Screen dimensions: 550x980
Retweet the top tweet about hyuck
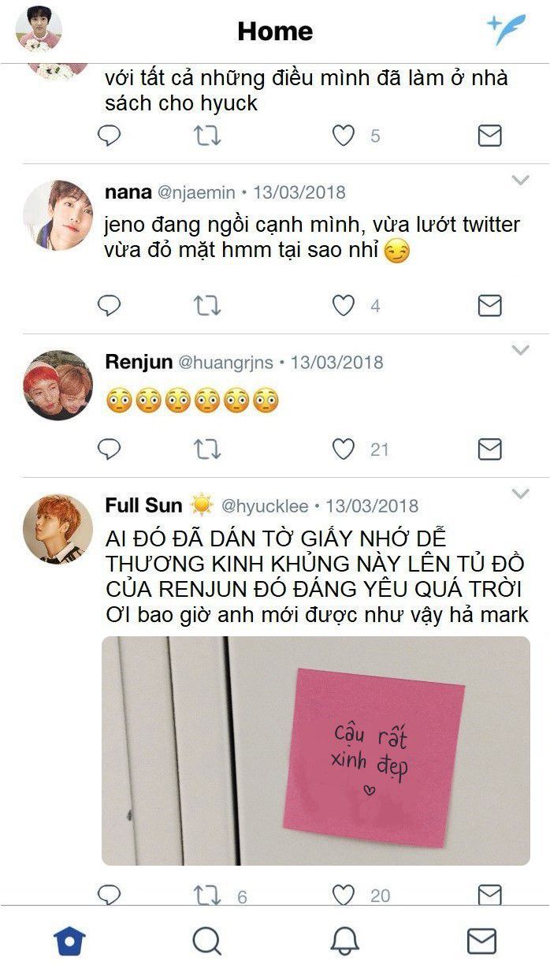click(207, 136)
